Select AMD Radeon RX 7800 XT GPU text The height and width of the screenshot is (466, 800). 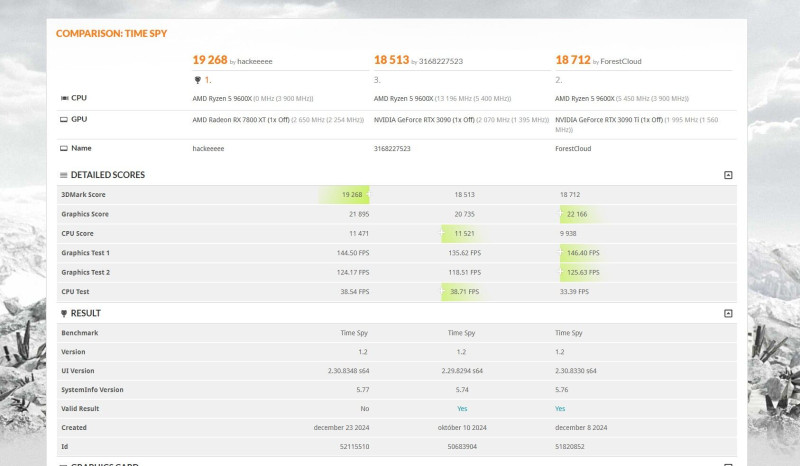coord(241,120)
